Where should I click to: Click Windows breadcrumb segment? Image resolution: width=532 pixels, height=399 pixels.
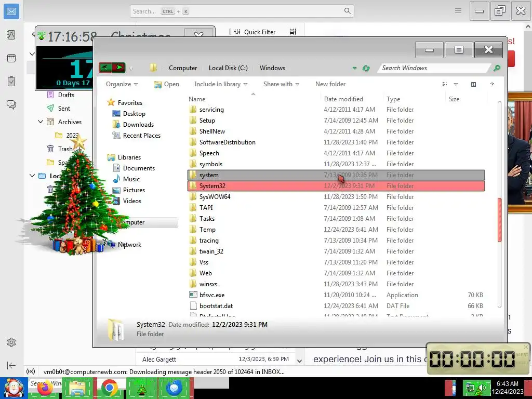point(272,68)
